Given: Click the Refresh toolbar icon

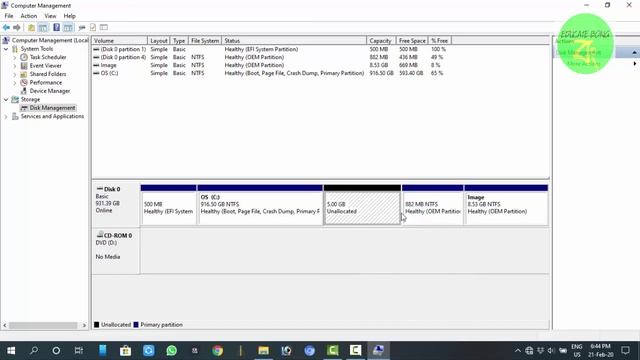Looking at the screenshot, I should pos(82,27).
